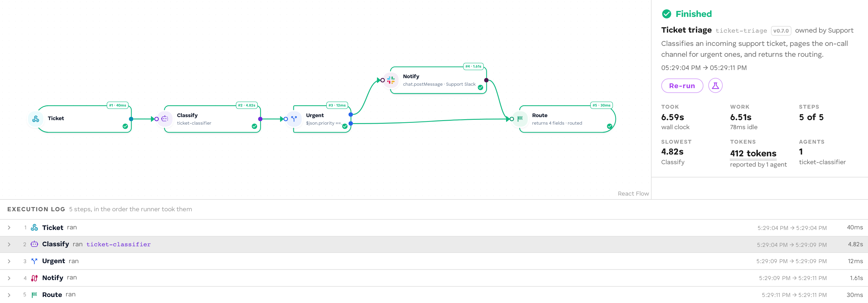Click the 4.82s slowest step value
Screen dimensions: 868x303
click(x=672, y=151)
